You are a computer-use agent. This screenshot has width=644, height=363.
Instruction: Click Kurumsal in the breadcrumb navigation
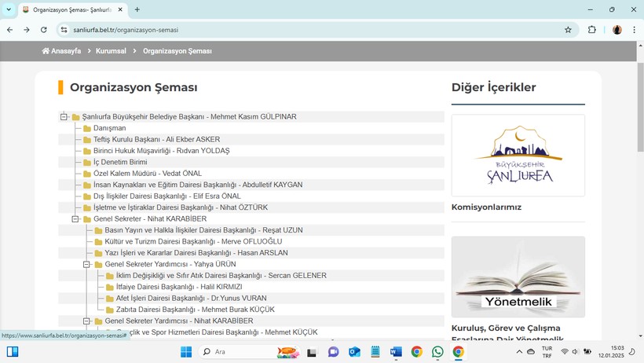(111, 51)
